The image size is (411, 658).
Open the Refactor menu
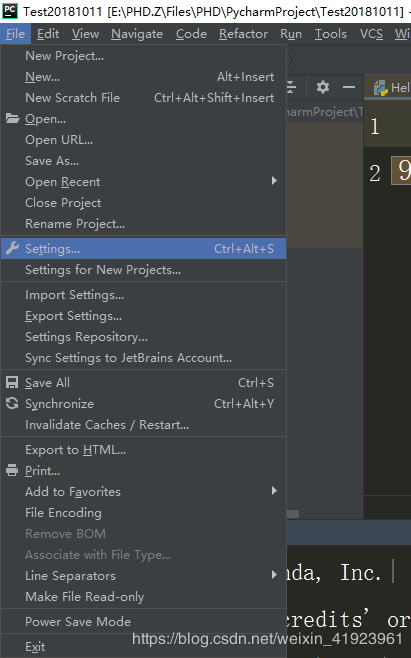click(243, 34)
